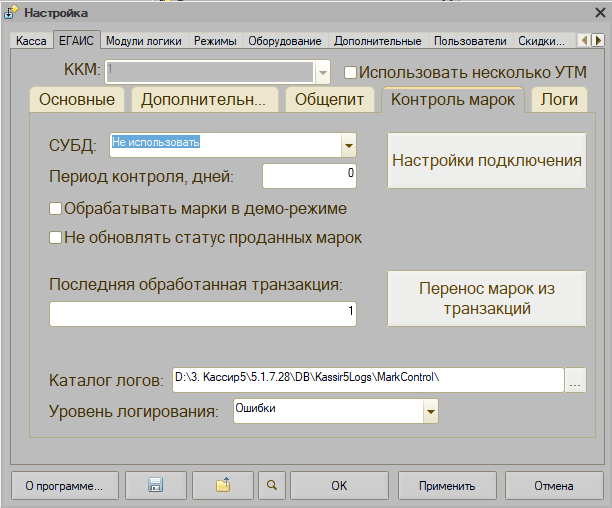Click the Настройки подключения button

[487, 160]
